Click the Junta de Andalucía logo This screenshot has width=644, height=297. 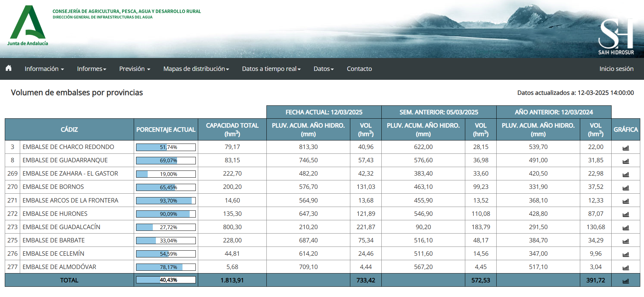(x=28, y=26)
